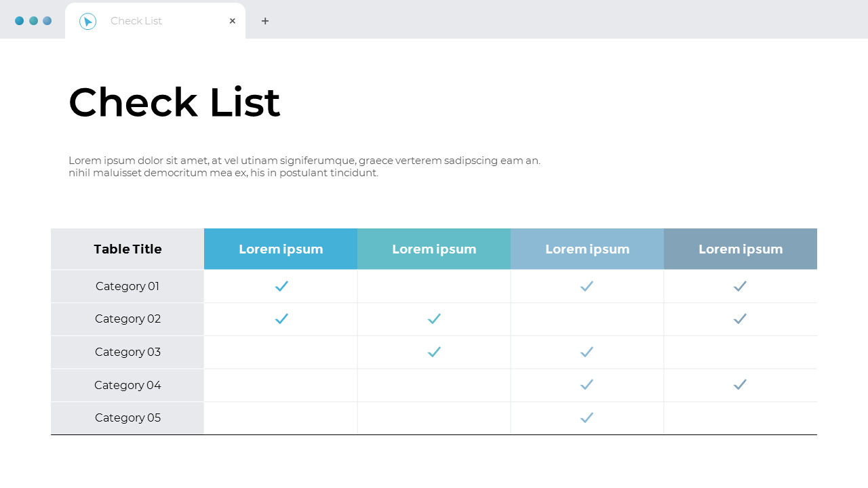Screen dimensions: 868x488
Task: Click the Category 01 checkmark in the first column
Action: point(281,286)
